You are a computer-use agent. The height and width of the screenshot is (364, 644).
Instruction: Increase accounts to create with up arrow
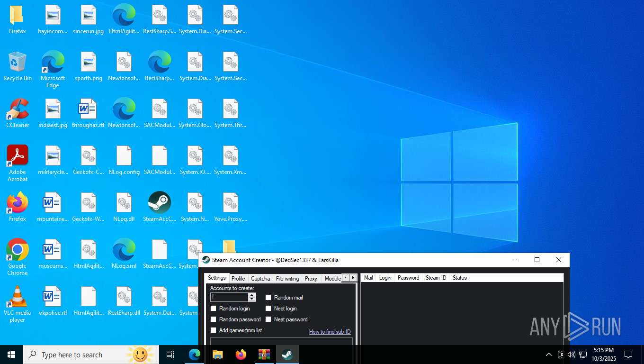point(252,295)
